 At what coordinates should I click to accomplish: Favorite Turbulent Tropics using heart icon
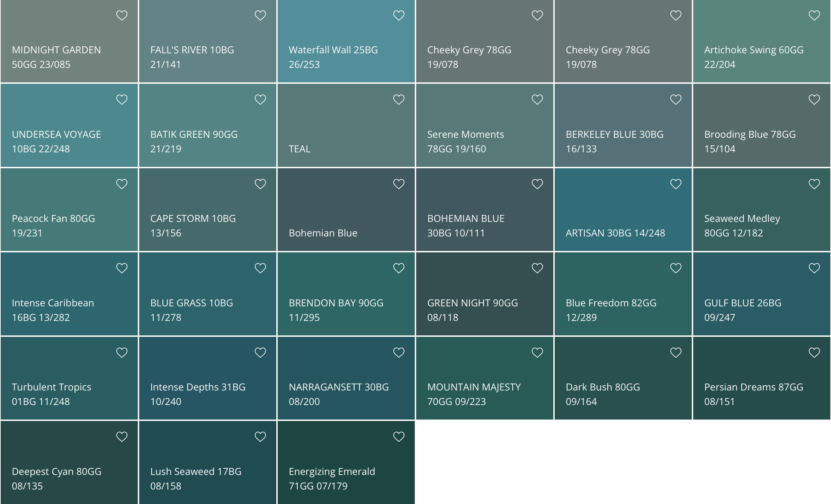point(122,353)
